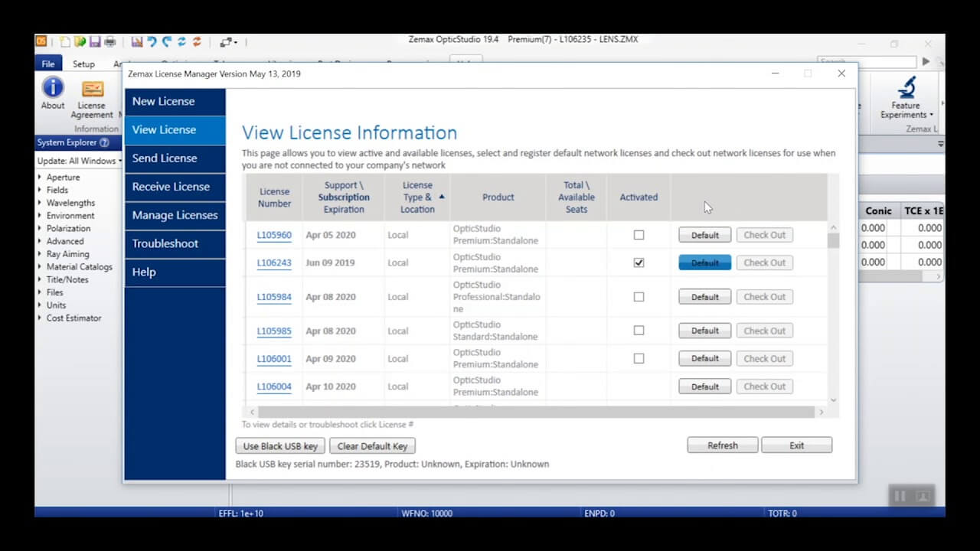The height and width of the screenshot is (551, 980).
Task: Click license table vertical scrollbar thumb
Action: click(833, 240)
